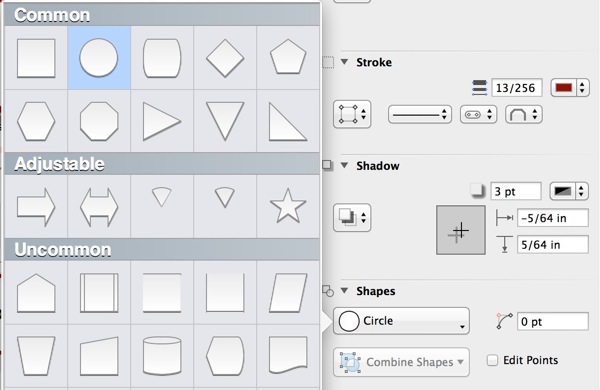Pick the adjustable right arrow shape
Viewport: 600px width, 390px height.
click(36, 207)
